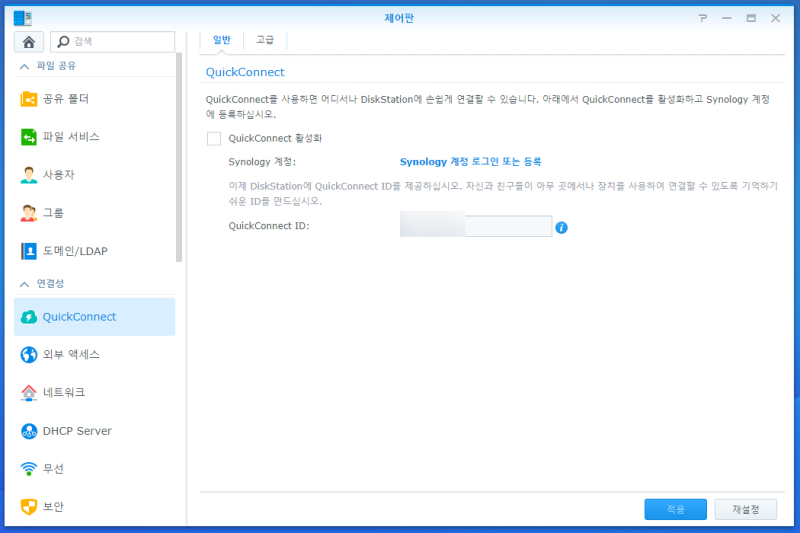The width and height of the screenshot is (800, 533).
Task: Switch to the 일반 tab
Action: pyautogui.click(x=221, y=40)
